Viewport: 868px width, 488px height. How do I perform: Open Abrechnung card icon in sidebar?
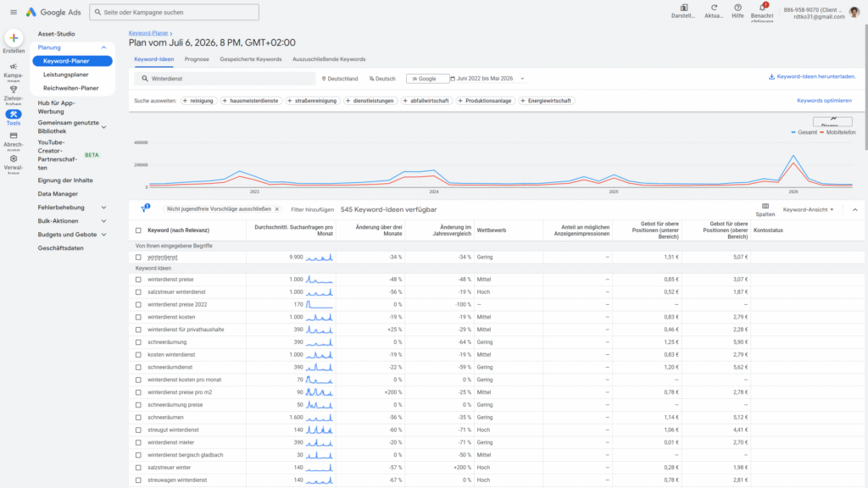(14, 136)
